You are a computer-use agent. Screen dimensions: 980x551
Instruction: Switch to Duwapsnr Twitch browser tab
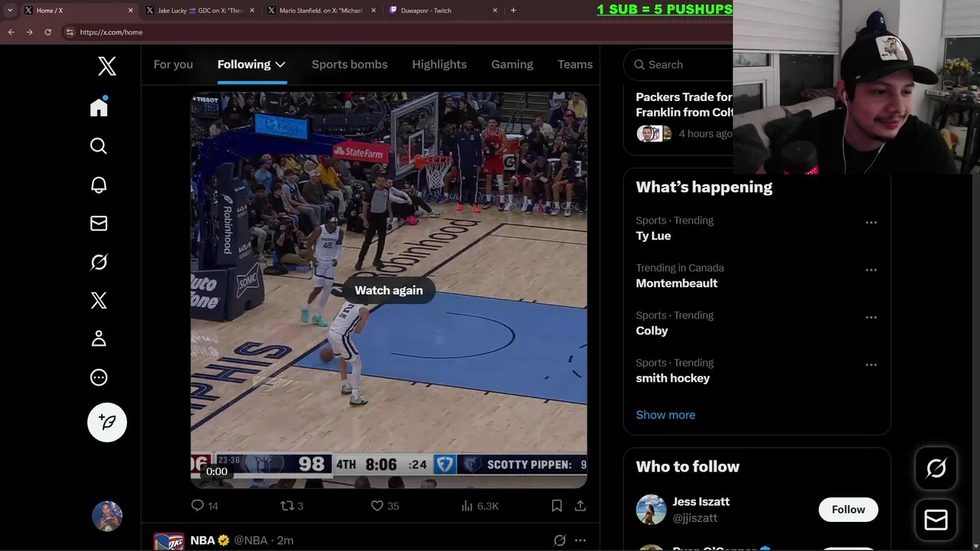[443, 11]
